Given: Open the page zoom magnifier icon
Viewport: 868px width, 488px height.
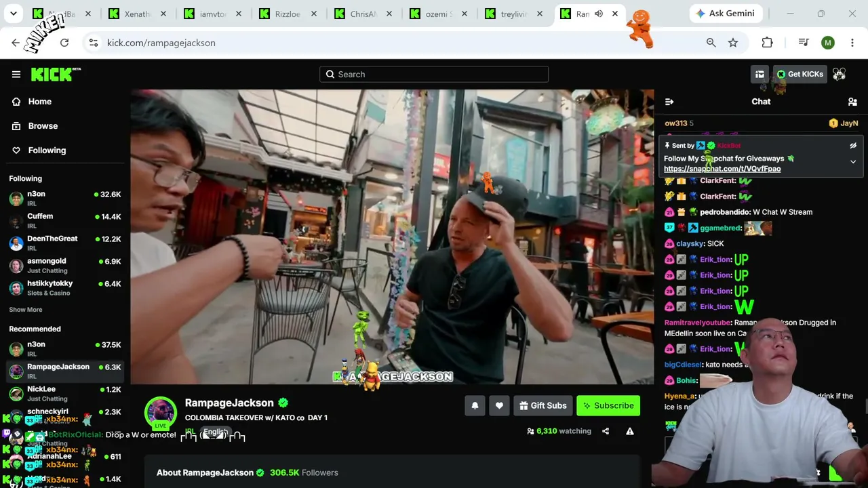Looking at the screenshot, I should tap(711, 43).
